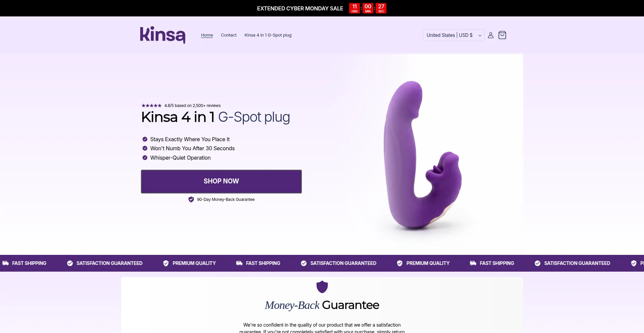Click the checkmark icon beside Stays Exactly Where You Place It

click(x=145, y=139)
